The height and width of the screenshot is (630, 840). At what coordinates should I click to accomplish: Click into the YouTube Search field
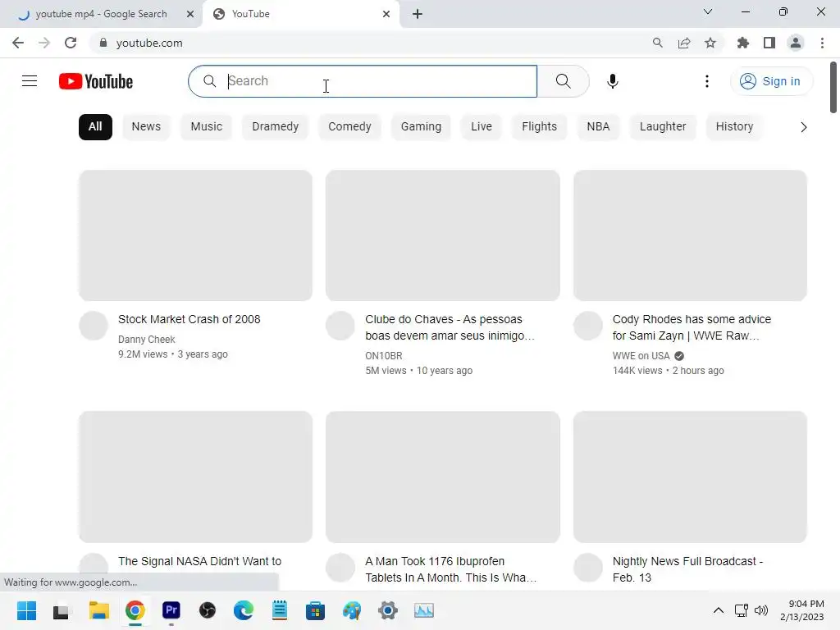click(x=363, y=81)
